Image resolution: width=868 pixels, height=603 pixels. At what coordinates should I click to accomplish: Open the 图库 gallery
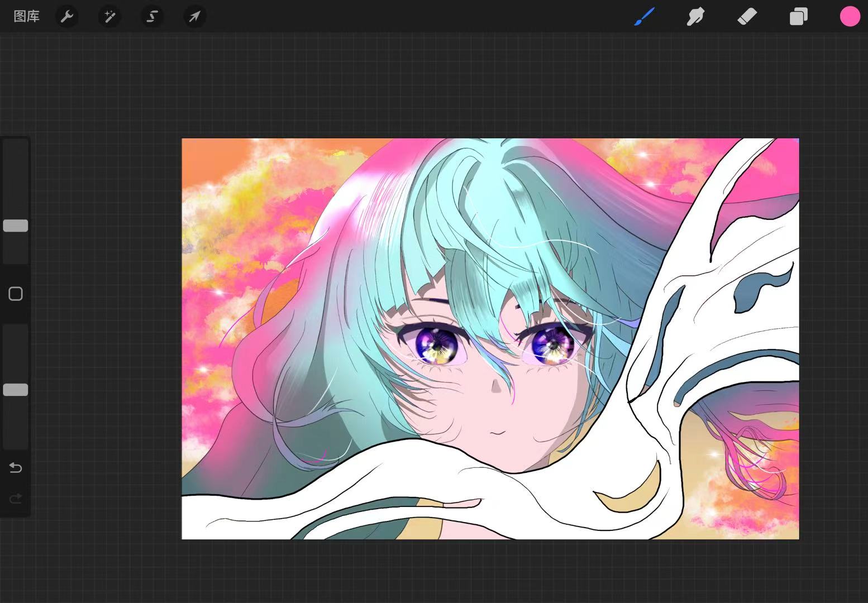(26, 17)
